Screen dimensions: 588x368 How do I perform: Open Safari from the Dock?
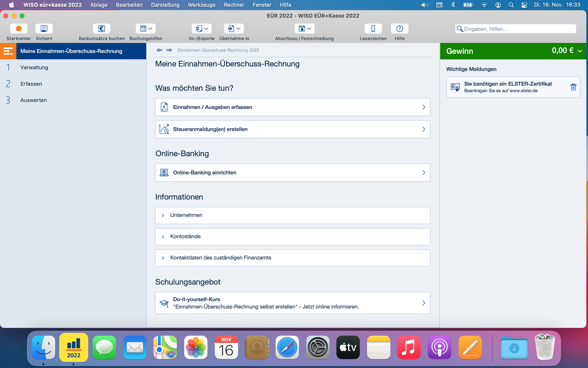point(287,347)
